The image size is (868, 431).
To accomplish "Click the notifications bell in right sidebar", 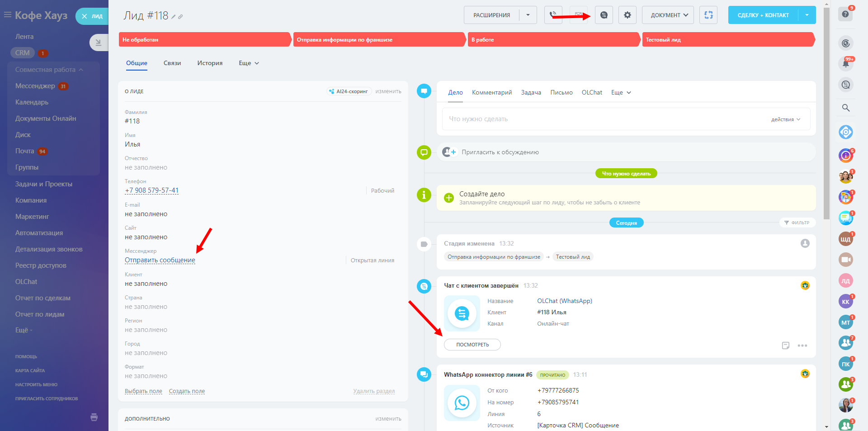I will click(845, 64).
